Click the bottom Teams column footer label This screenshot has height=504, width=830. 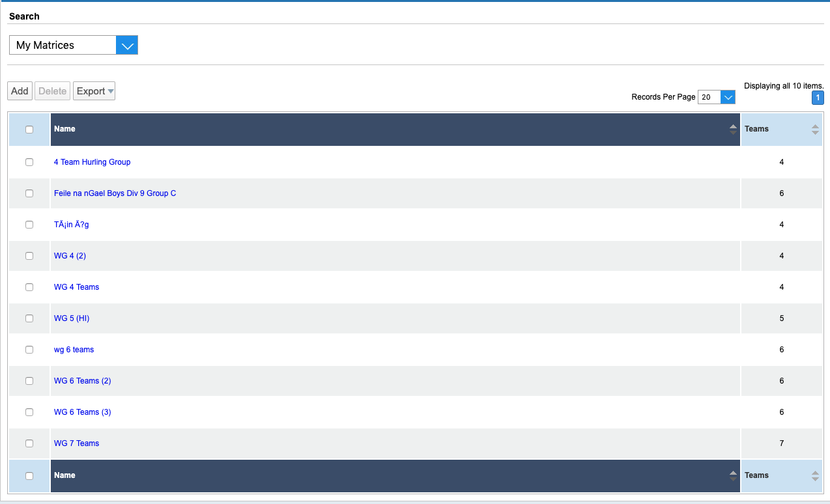point(756,475)
